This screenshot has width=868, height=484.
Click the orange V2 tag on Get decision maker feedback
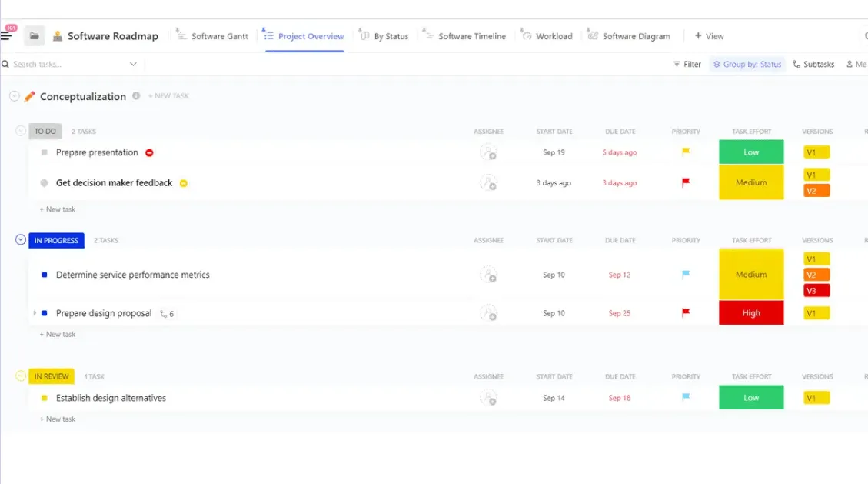816,191
